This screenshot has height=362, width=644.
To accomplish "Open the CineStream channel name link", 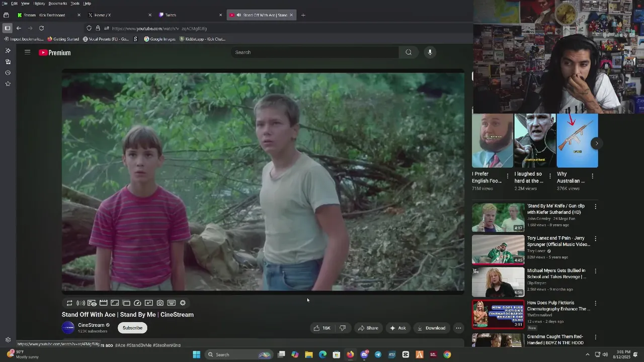I will point(91,325).
